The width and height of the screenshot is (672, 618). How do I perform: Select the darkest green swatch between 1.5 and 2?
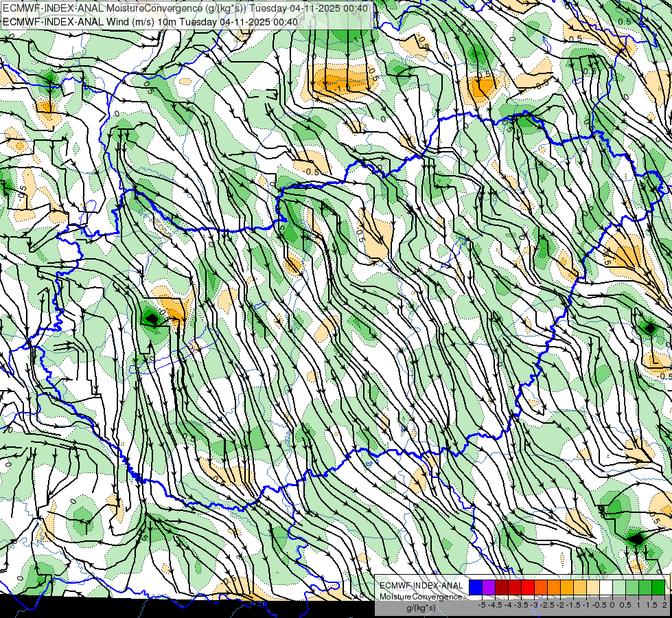[658, 587]
